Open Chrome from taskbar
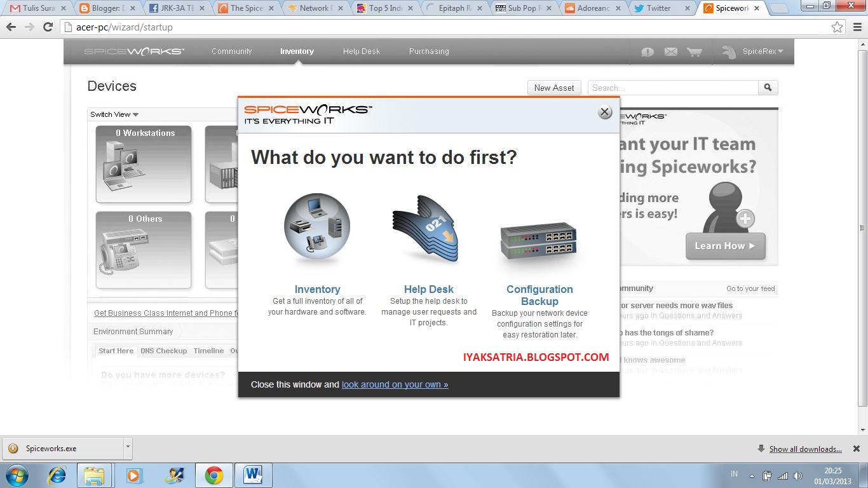868x488 pixels. tap(214, 475)
